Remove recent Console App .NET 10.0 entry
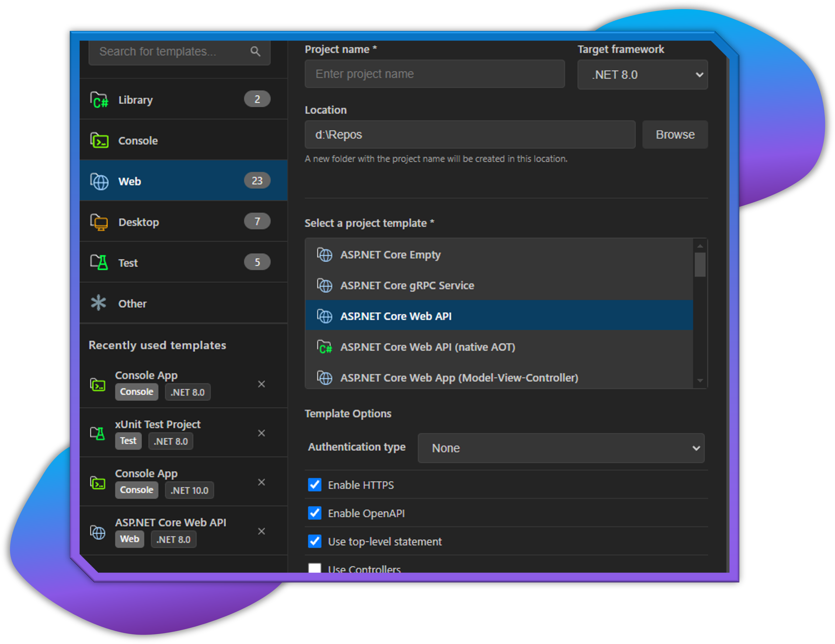This screenshot has height=644, width=835. click(x=262, y=482)
